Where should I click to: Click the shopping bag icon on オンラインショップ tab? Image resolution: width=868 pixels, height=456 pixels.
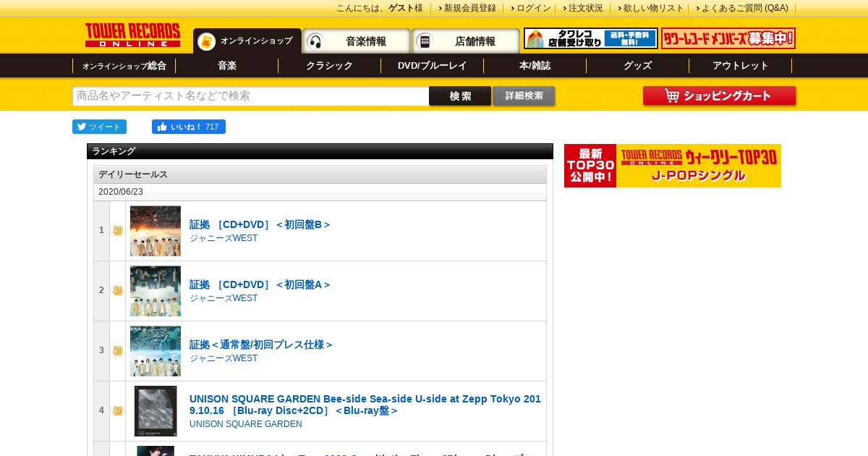206,41
